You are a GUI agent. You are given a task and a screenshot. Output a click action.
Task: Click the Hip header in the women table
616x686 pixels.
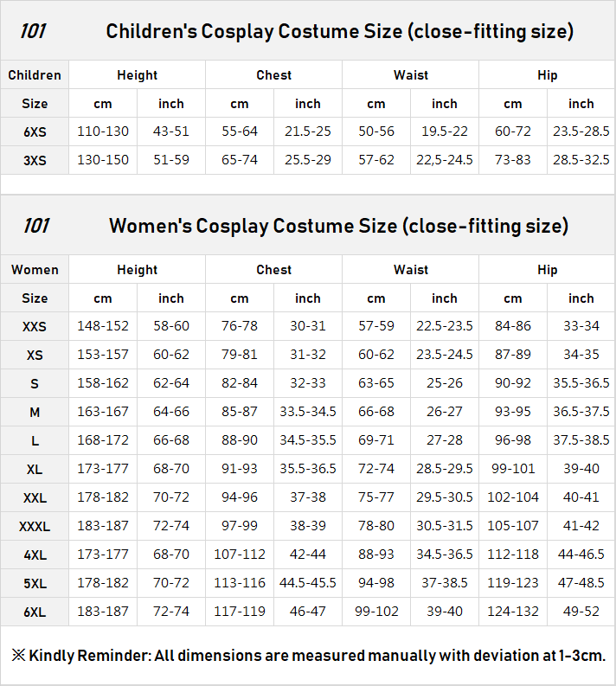coord(547,270)
